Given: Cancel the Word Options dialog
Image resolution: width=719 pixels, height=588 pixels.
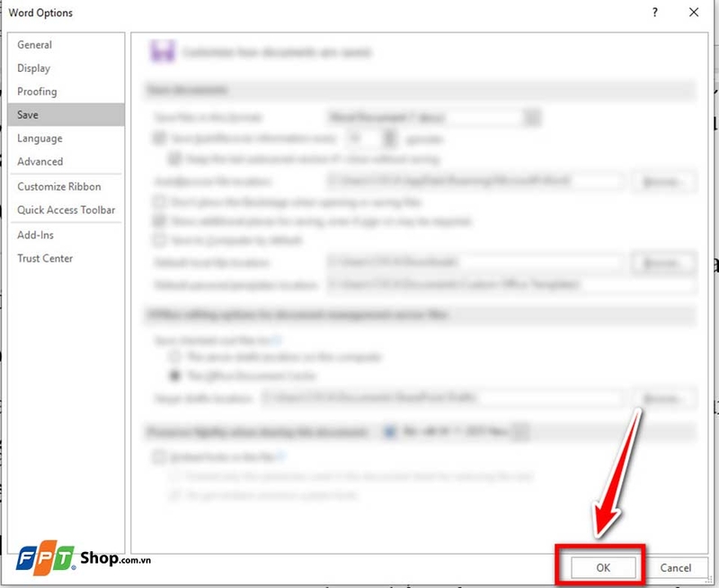Looking at the screenshot, I should coord(676,568).
